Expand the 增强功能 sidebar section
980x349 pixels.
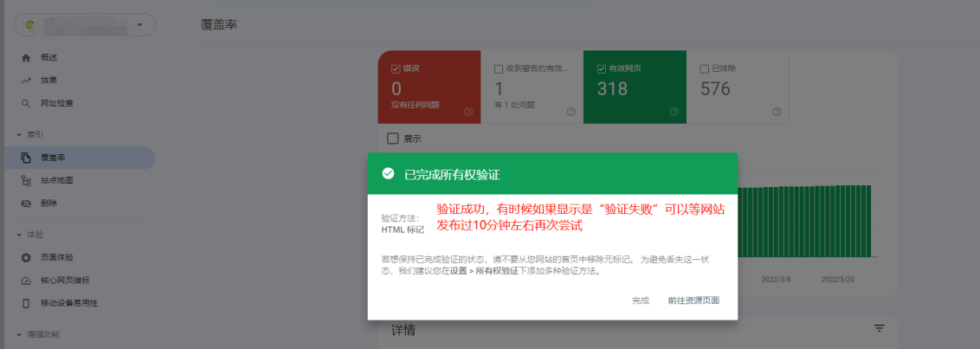point(20,334)
